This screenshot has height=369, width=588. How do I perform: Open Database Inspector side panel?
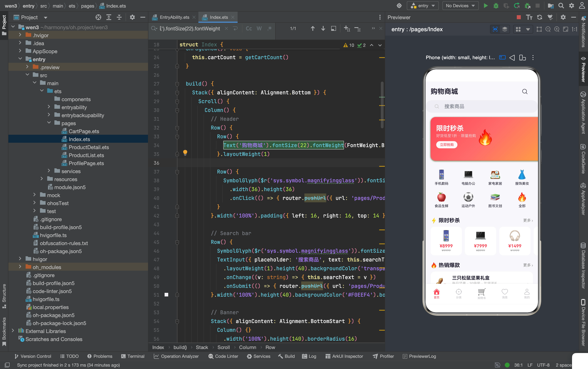[583, 266]
